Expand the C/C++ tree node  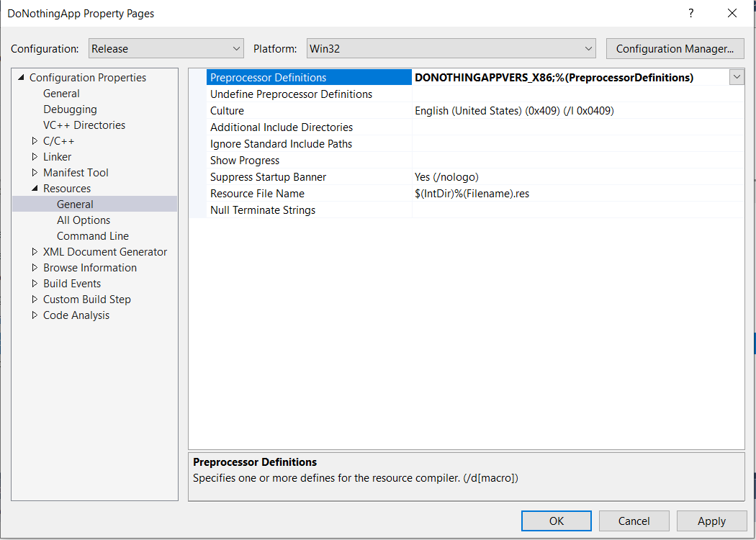tap(35, 141)
